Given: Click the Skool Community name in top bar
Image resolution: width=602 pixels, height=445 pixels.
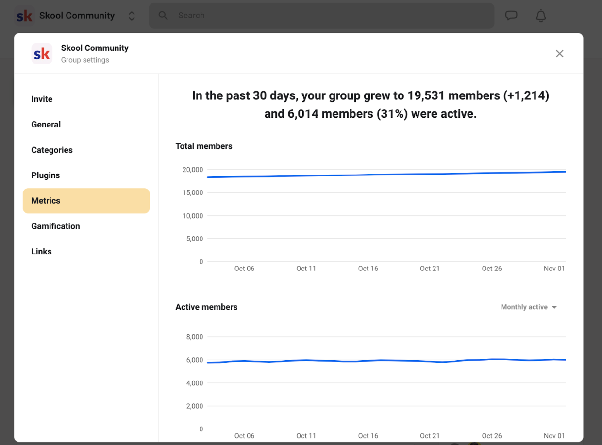Looking at the screenshot, I should coord(77,16).
